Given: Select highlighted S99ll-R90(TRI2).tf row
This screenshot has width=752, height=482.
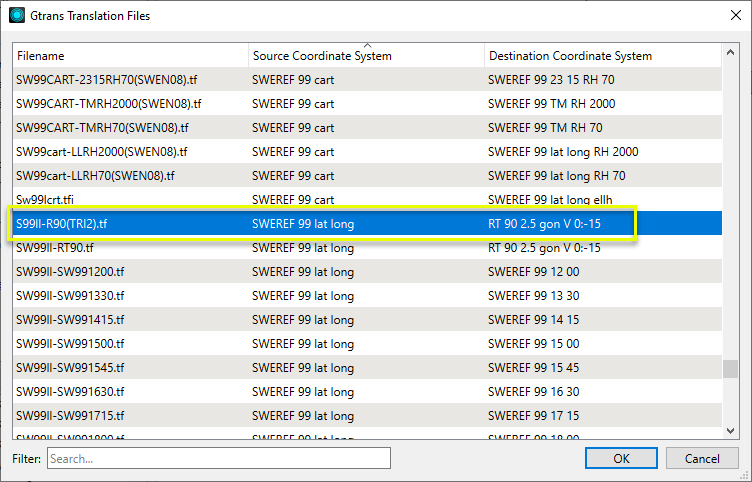Looking at the screenshot, I should [62, 224].
